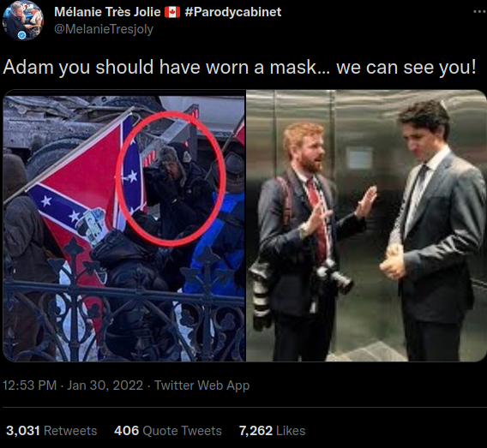The height and width of the screenshot is (448, 487).
Task: Open the Twitter Web App source link
Action: pos(201,385)
